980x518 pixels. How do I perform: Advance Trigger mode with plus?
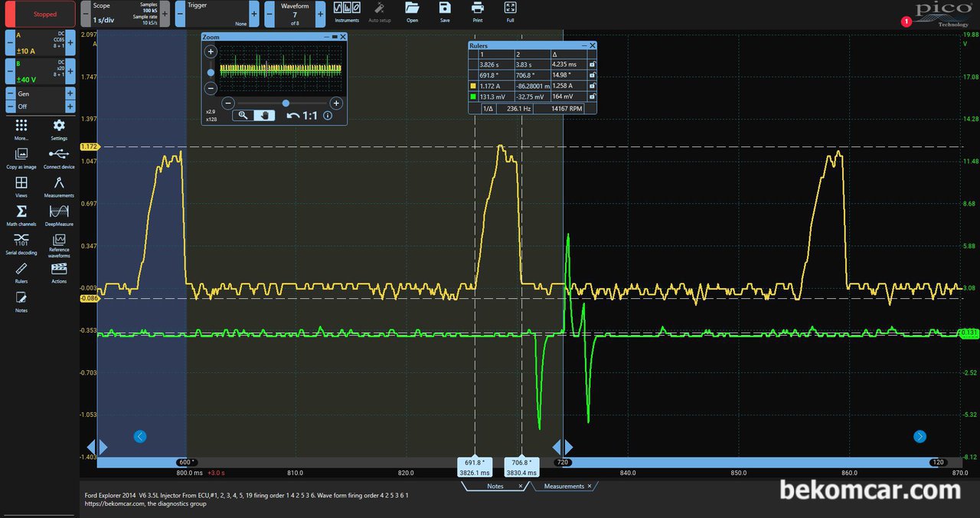click(253, 14)
